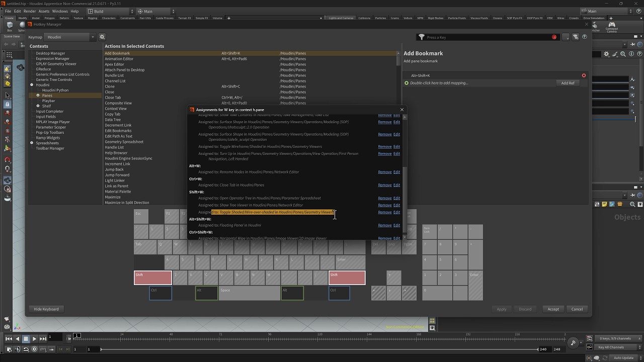Open the Main radial menu dropdown
The width and height of the screenshot is (644, 362).
click(156, 11)
